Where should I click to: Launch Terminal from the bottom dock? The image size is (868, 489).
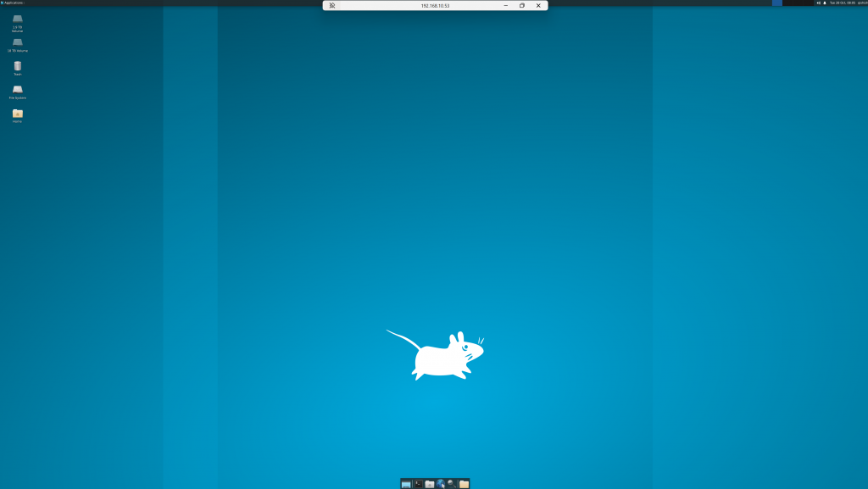[418, 484]
